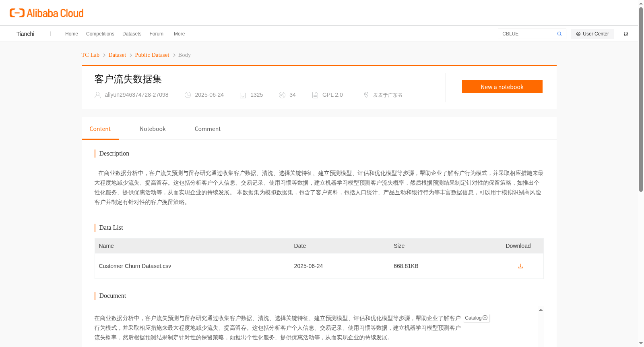Click the Body breadcrumb text
Image resolution: width=644 pixels, height=347 pixels.
click(x=184, y=55)
